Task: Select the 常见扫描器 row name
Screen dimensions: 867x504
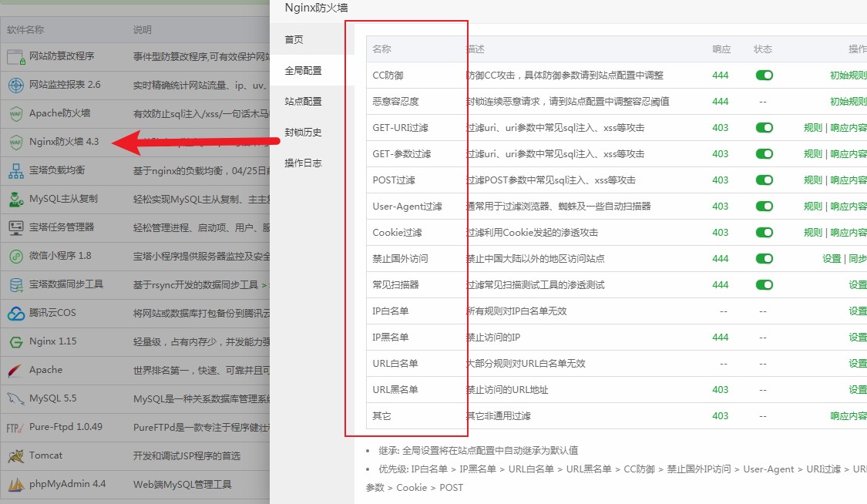Action: [x=395, y=285]
